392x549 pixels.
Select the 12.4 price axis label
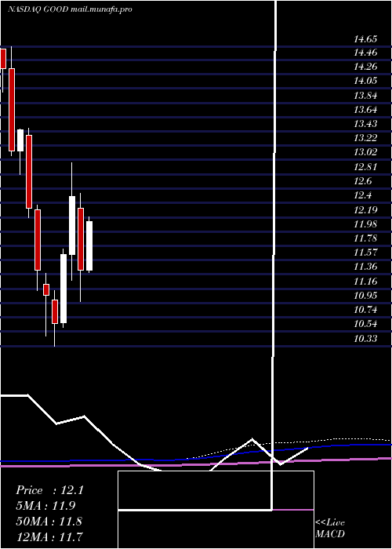(x=362, y=195)
